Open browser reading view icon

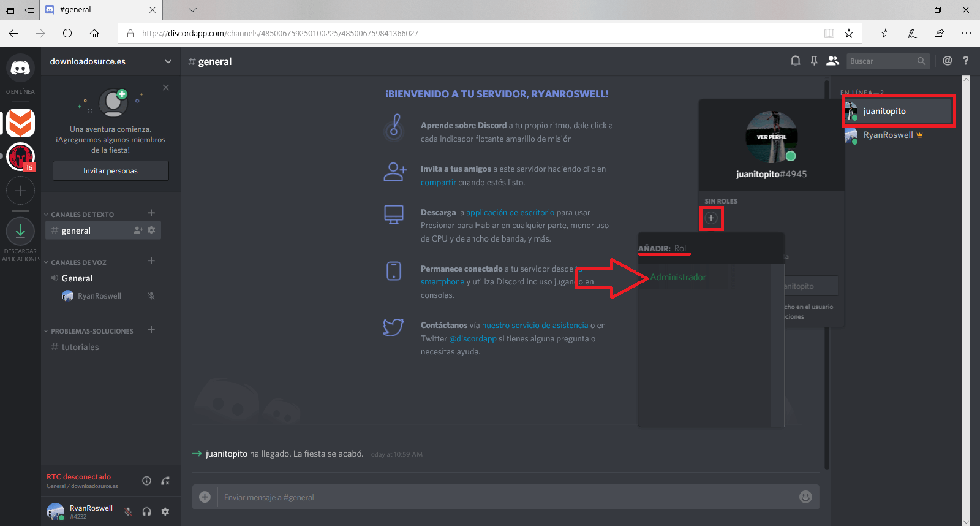(829, 33)
